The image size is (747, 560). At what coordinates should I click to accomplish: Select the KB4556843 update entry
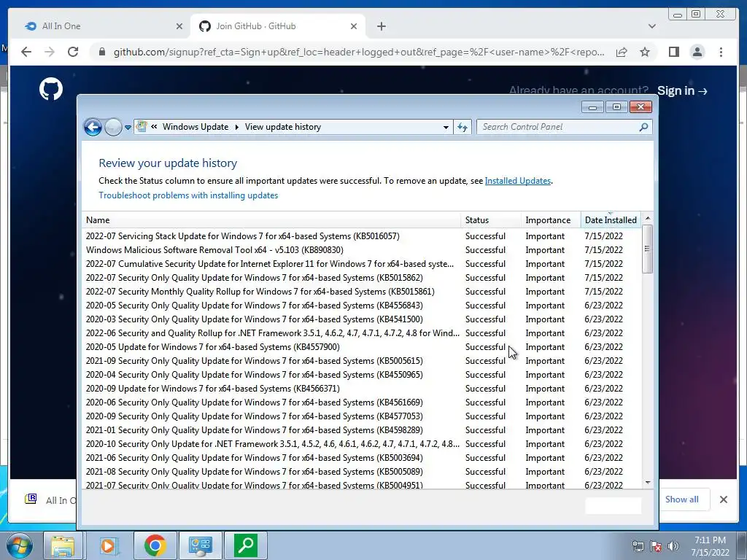pos(361,306)
